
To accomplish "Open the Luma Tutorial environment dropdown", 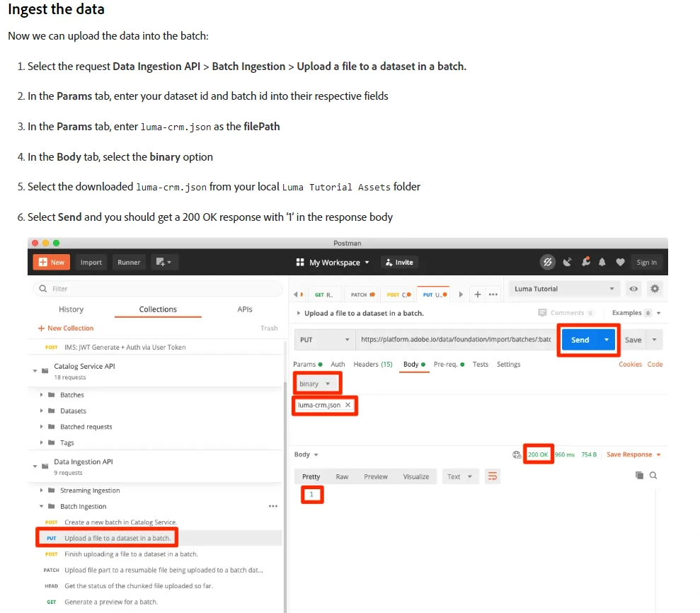I will tap(564, 289).
